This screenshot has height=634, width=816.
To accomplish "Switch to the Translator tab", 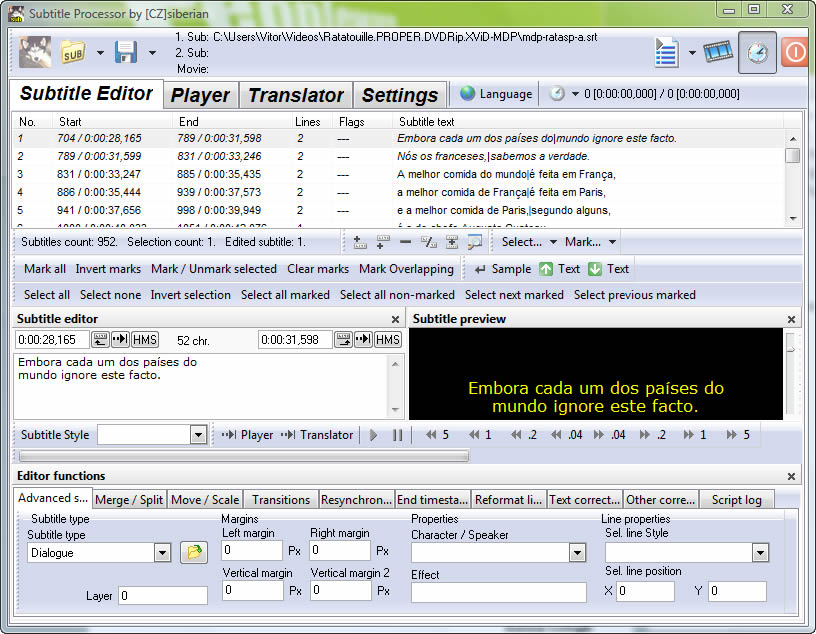I will pyautogui.click(x=296, y=95).
